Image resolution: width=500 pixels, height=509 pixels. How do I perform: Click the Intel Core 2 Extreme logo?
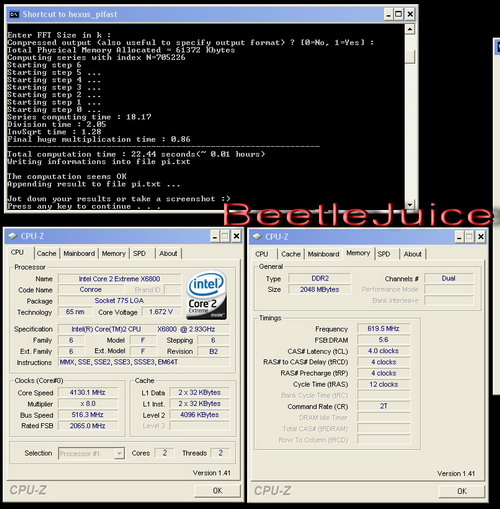pos(206,295)
